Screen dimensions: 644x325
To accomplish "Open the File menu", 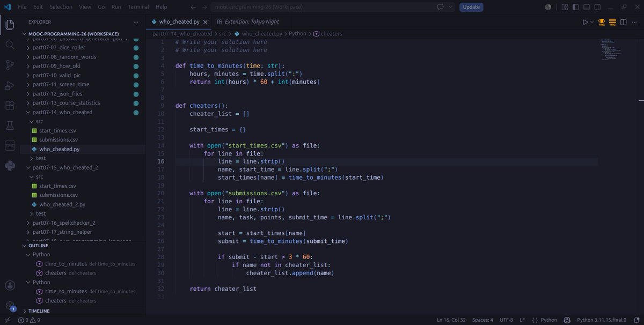I will tap(22, 7).
